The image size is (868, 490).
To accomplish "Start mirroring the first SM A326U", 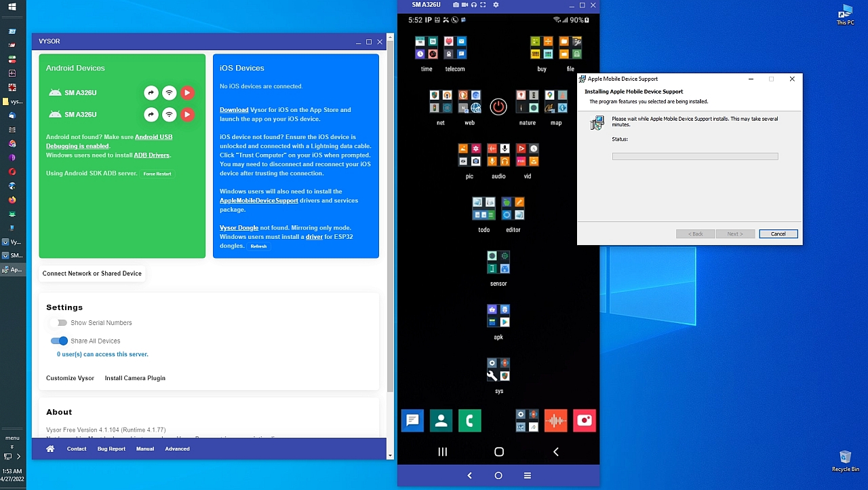I will (x=187, y=93).
